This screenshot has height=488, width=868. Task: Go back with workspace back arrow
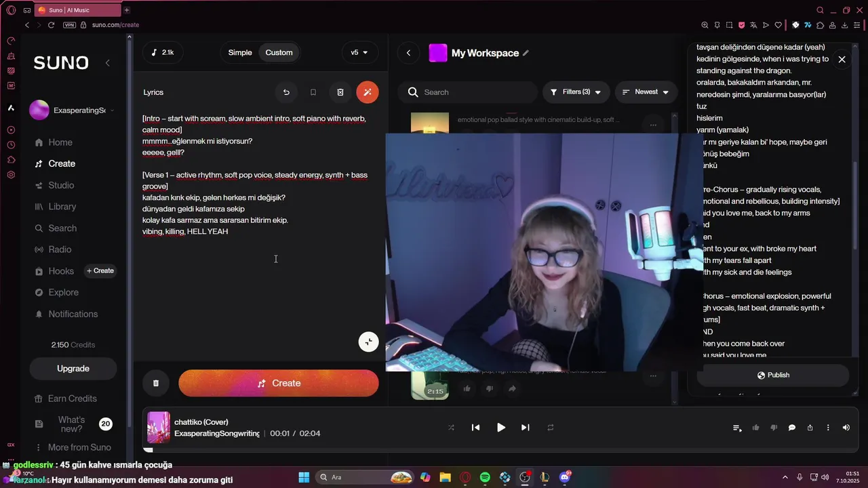[408, 53]
